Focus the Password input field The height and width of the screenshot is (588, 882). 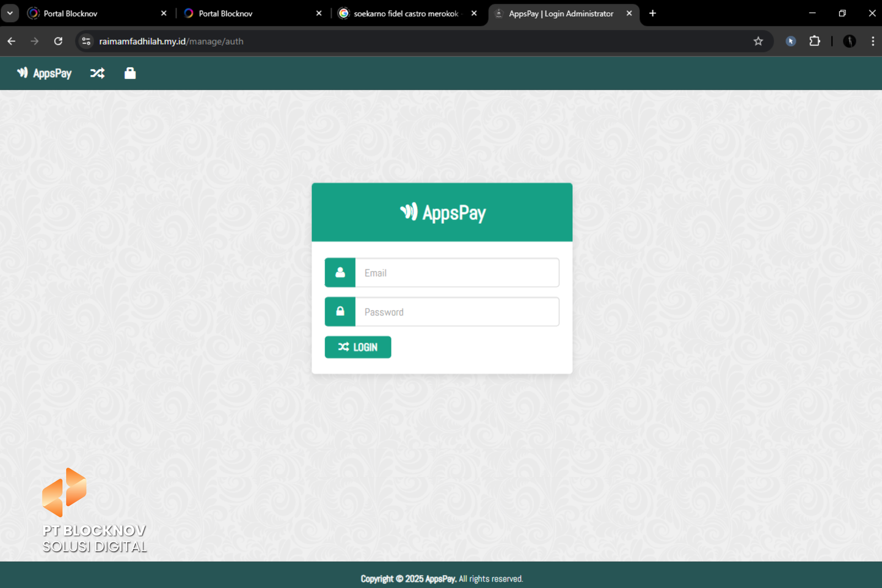coord(456,312)
